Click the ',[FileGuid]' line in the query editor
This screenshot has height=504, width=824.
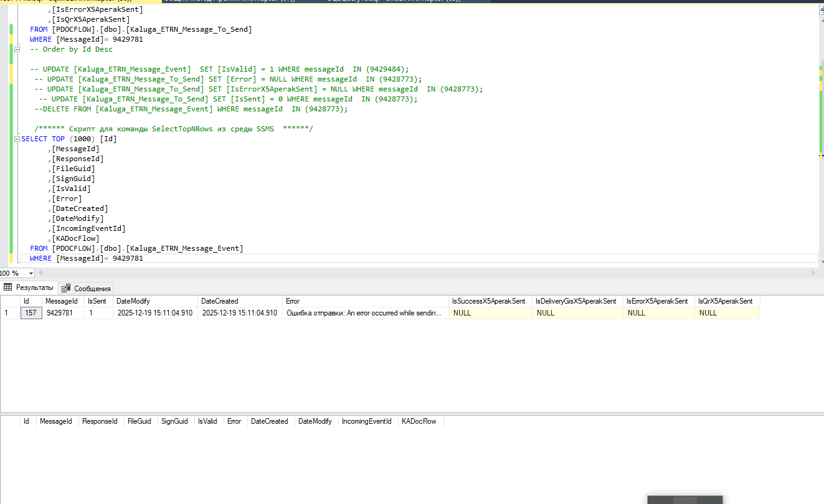[x=71, y=169]
